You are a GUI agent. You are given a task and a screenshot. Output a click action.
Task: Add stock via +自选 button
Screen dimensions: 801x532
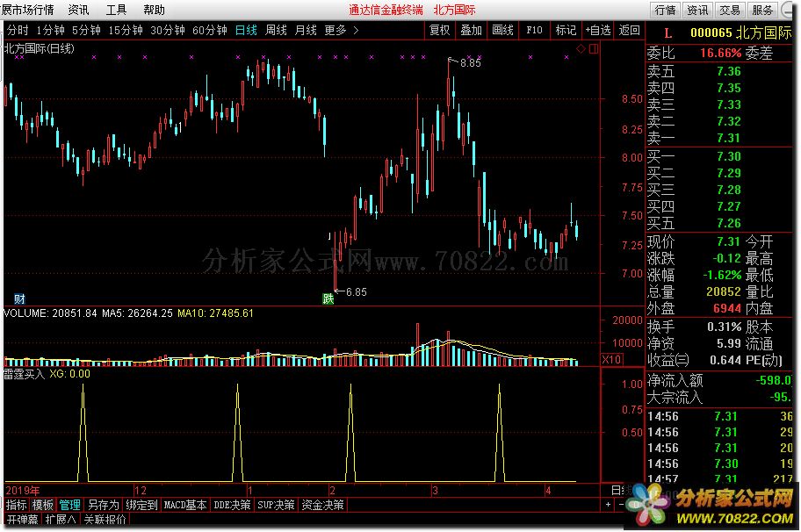(598, 31)
